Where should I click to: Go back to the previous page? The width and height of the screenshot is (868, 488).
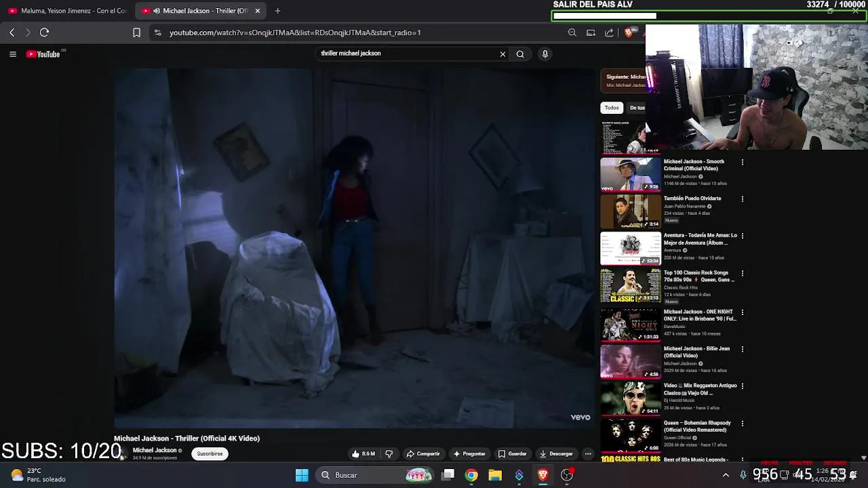pyautogui.click(x=12, y=33)
